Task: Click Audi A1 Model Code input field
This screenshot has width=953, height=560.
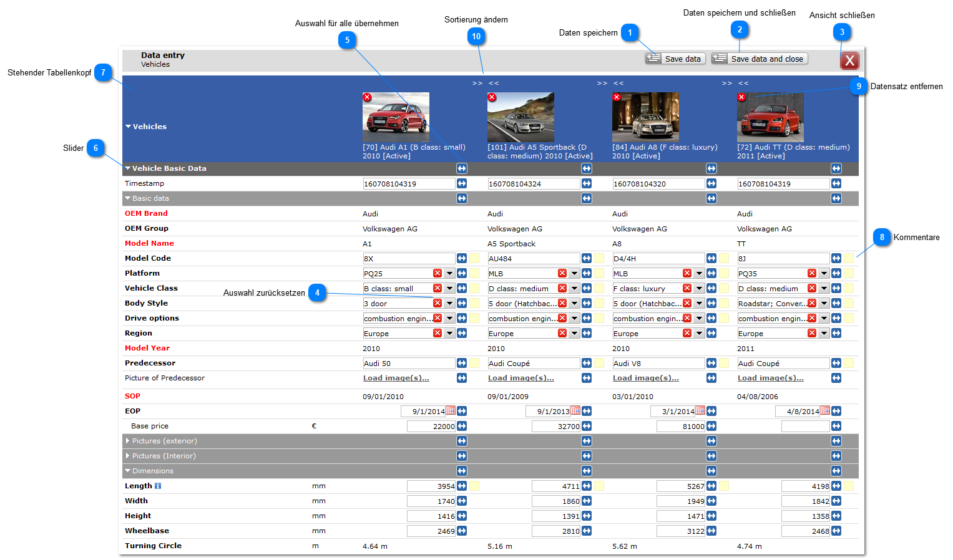Action: (409, 258)
